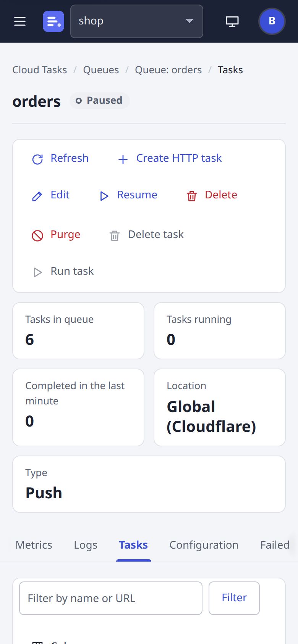Click the Resume label
The height and width of the screenshot is (644, 298).
pyautogui.click(x=137, y=195)
